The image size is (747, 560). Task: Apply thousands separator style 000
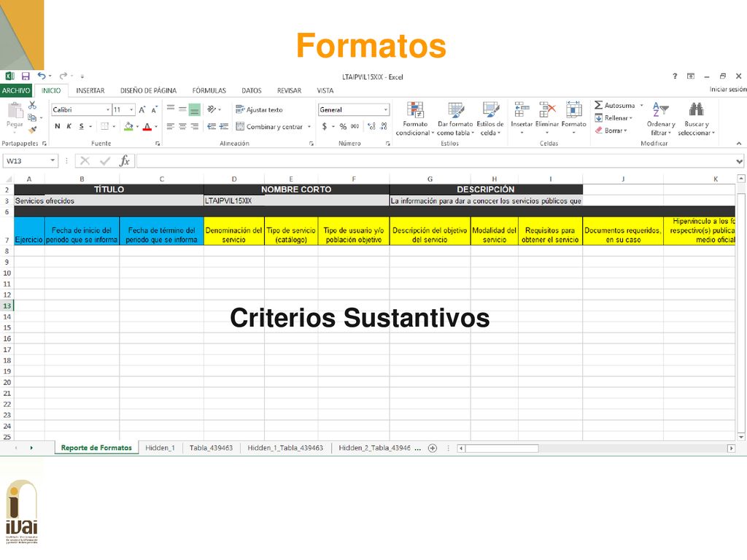coord(355,126)
